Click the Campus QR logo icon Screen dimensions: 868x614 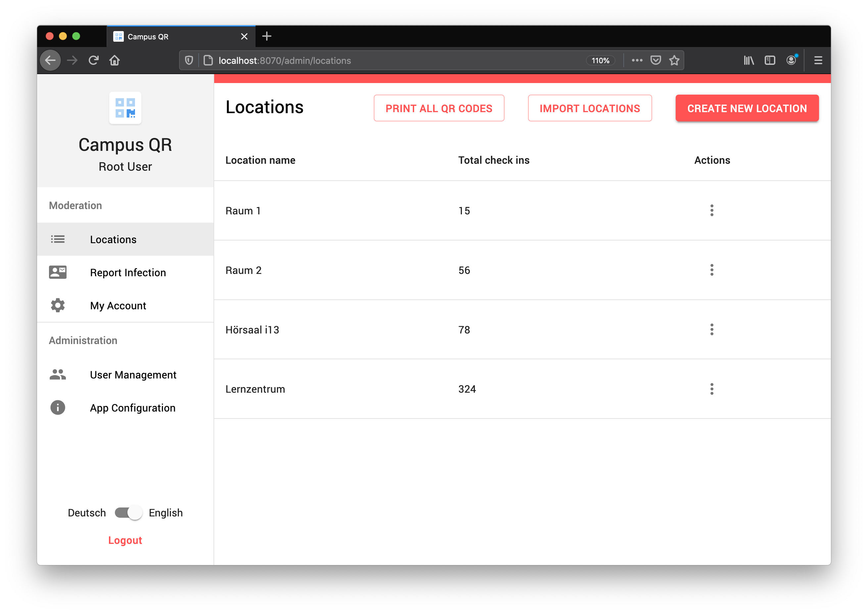click(x=125, y=108)
